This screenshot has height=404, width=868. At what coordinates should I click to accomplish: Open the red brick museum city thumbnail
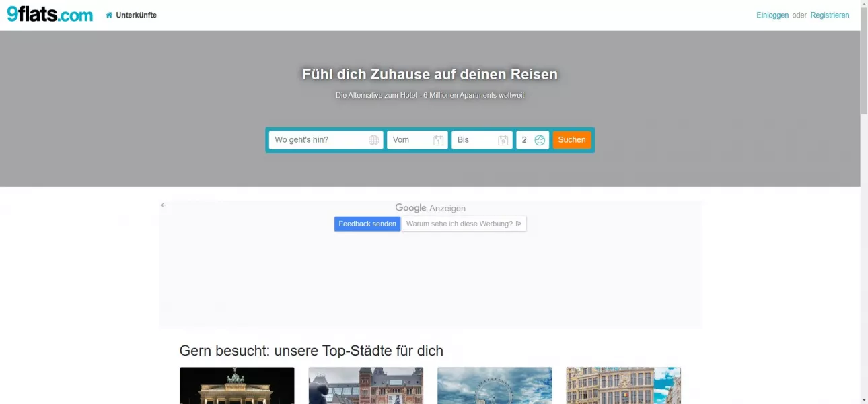[x=366, y=385]
